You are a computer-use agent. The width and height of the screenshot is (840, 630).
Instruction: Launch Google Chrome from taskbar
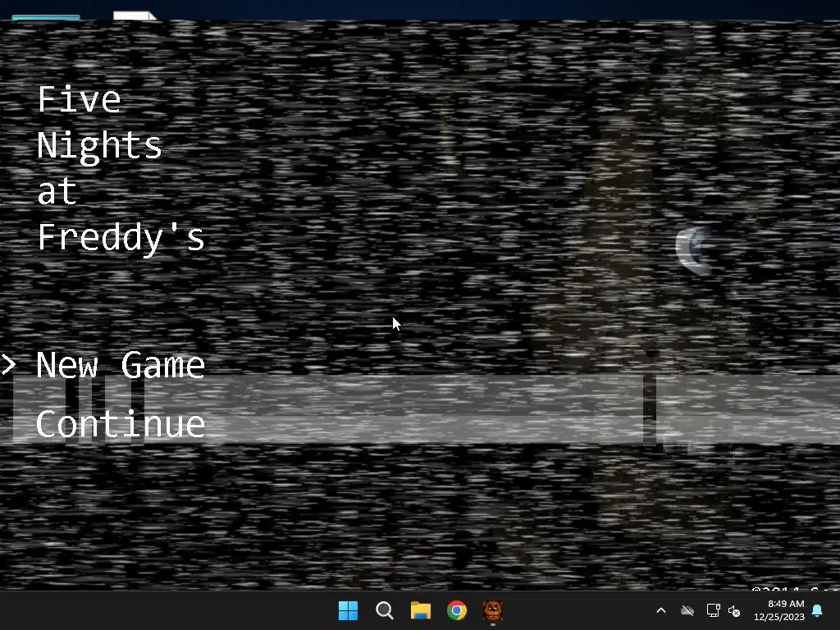click(x=457, y=610)
